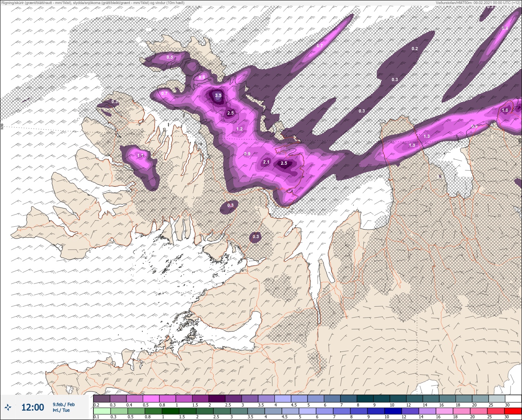
Task: Click the '0.1' label under the lower legend row
Action: (x=96, y=417)
